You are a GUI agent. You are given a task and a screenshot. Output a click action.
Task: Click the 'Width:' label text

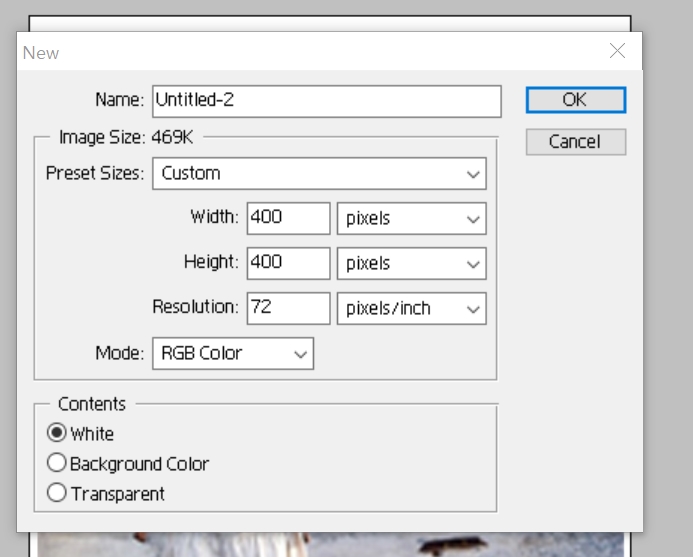214,217
